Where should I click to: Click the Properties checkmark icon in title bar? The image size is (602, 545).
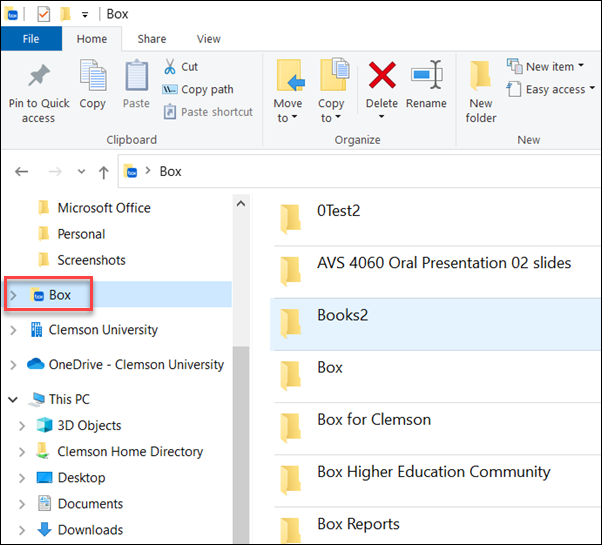pos(43,14)
